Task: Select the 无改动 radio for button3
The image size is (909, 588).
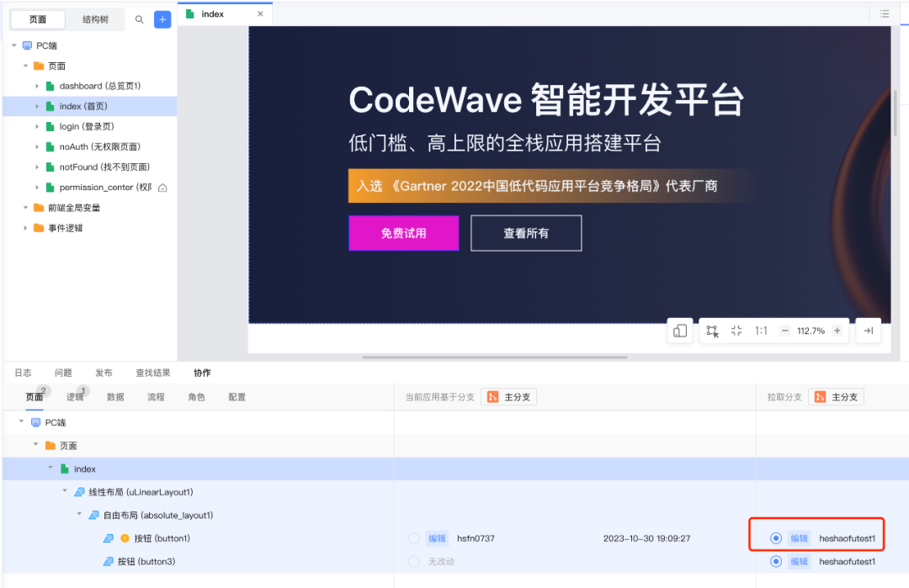Action: (x=414, y=561)
